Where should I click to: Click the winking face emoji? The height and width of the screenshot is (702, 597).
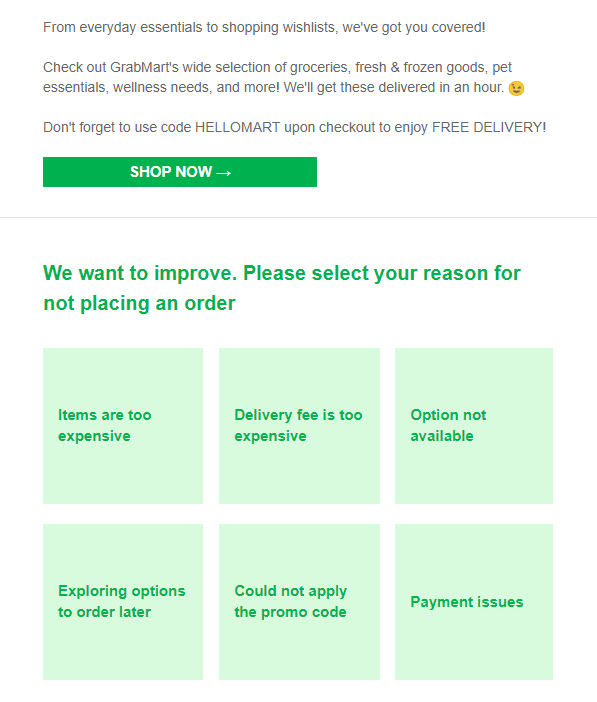coord(516,88)
